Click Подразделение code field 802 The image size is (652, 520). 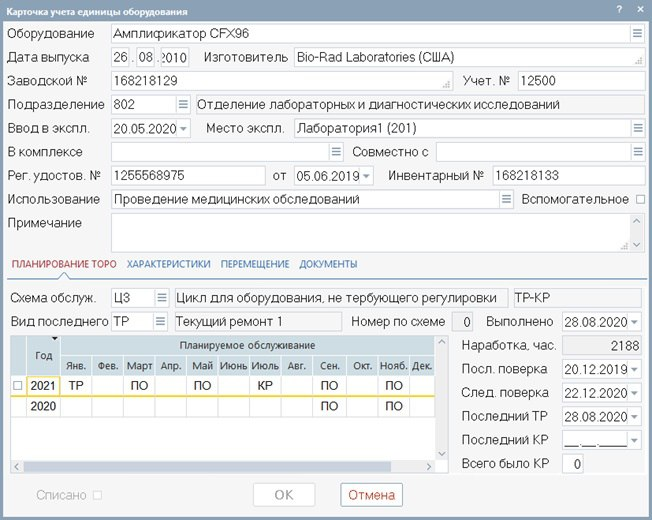pyautogui.click(x=144, y=104)
